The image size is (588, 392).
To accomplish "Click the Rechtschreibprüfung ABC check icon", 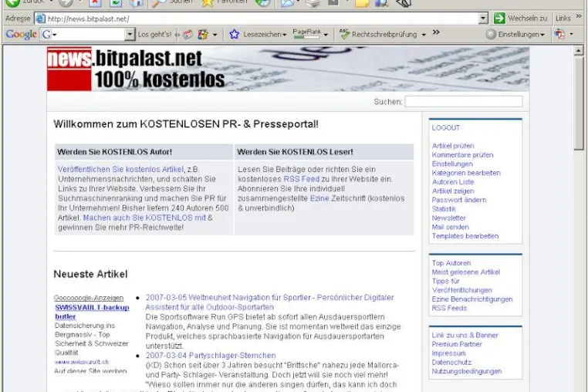I will pyautogui.click(x=344, y=34).
